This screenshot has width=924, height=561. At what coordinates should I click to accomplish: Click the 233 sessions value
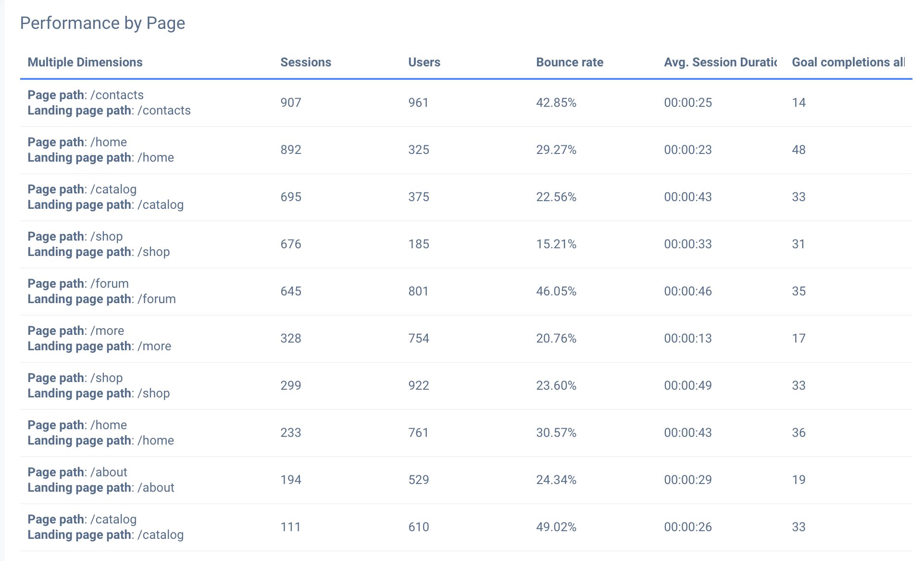pyautogui.click(x=291, y=433)
